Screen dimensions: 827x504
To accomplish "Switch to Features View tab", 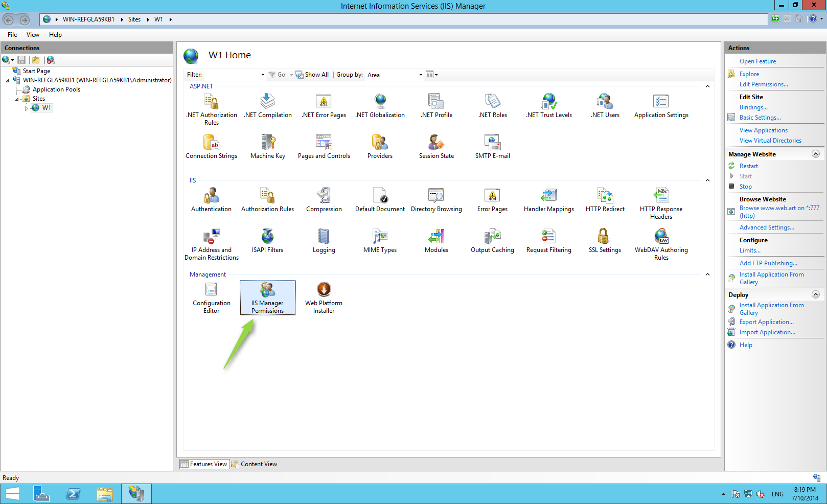I will [x=204, y=464].
